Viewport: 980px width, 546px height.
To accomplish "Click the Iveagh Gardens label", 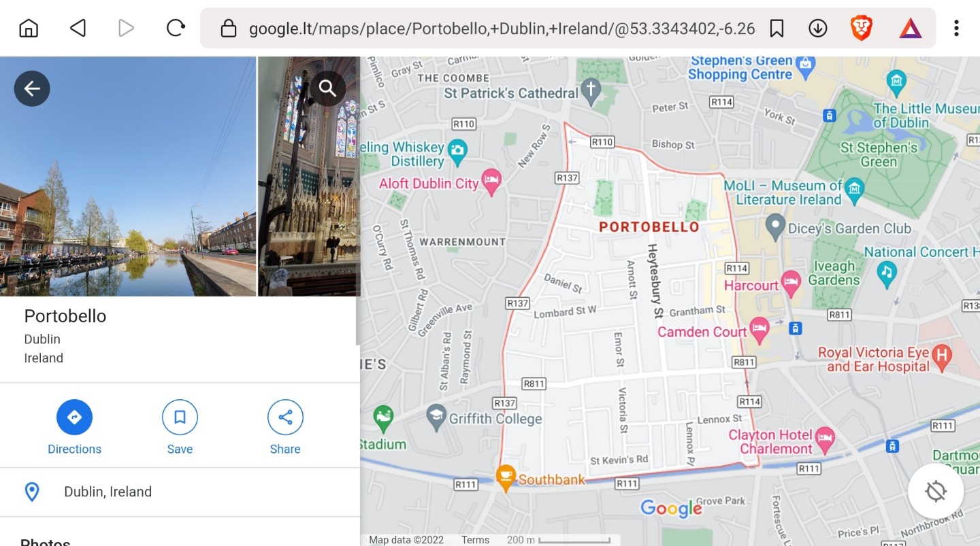I will click(834, 273).
